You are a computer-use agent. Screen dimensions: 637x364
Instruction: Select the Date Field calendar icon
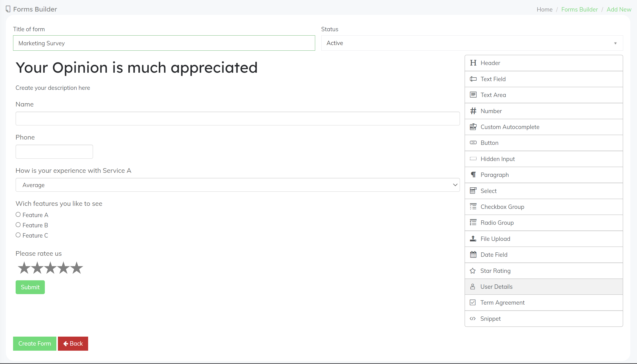click(473, 254)
